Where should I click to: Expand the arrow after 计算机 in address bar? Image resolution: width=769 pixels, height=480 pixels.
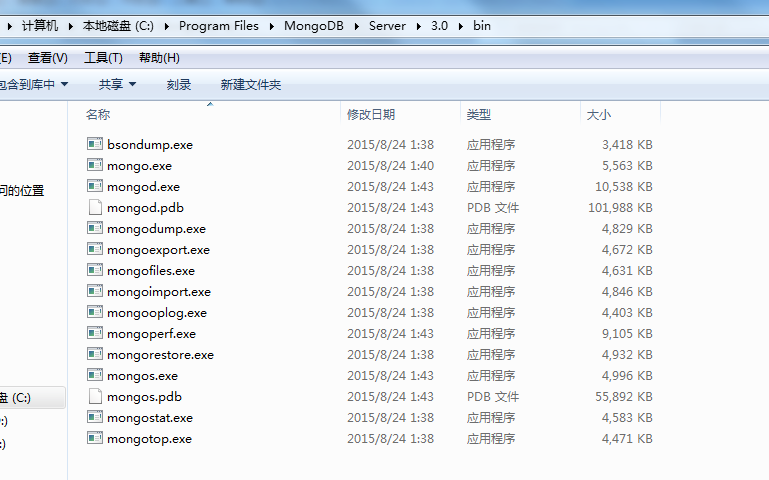tap(71, 26)
